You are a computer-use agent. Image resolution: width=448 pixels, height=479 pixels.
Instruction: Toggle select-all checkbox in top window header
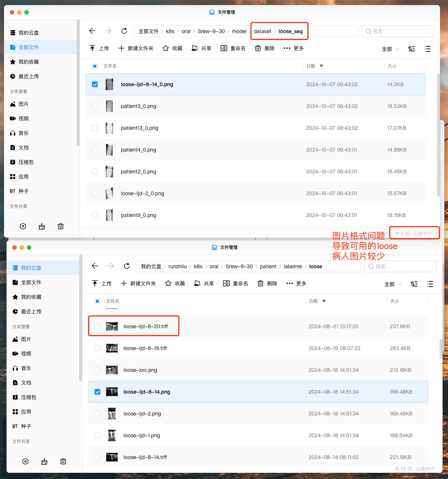(95, 66)
